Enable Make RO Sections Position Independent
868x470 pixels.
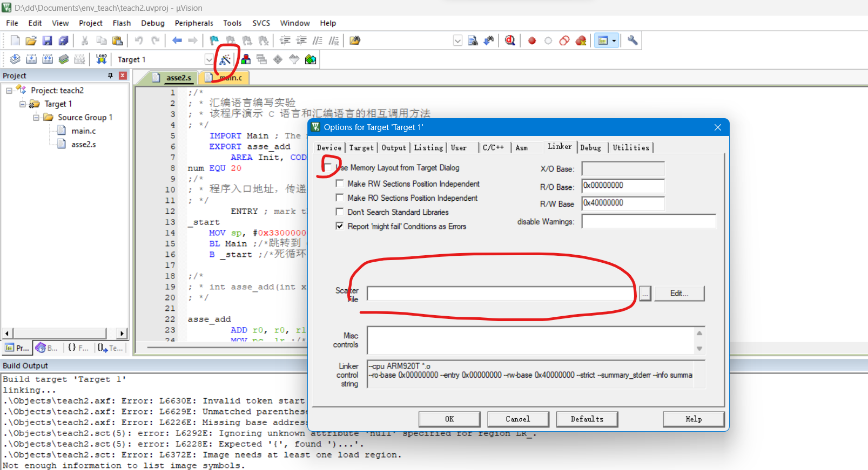340,197
